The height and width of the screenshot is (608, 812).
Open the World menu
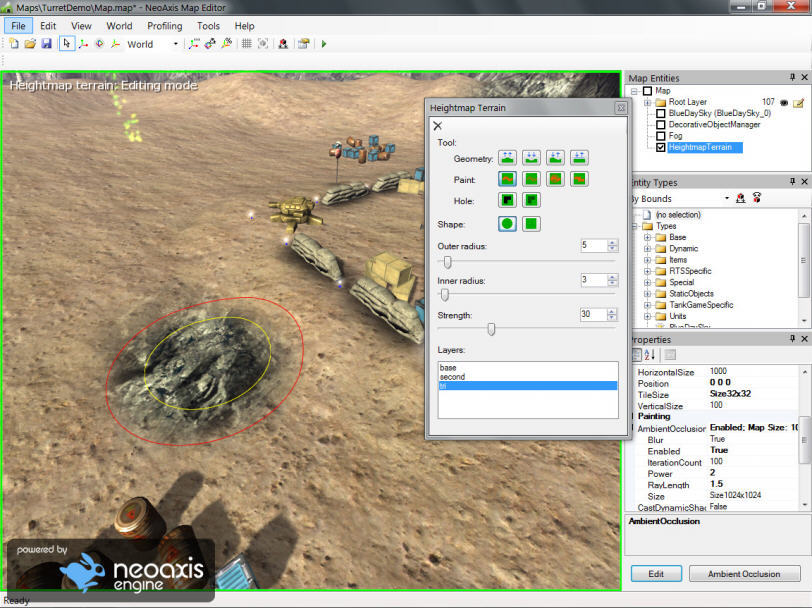pos(119,26)
